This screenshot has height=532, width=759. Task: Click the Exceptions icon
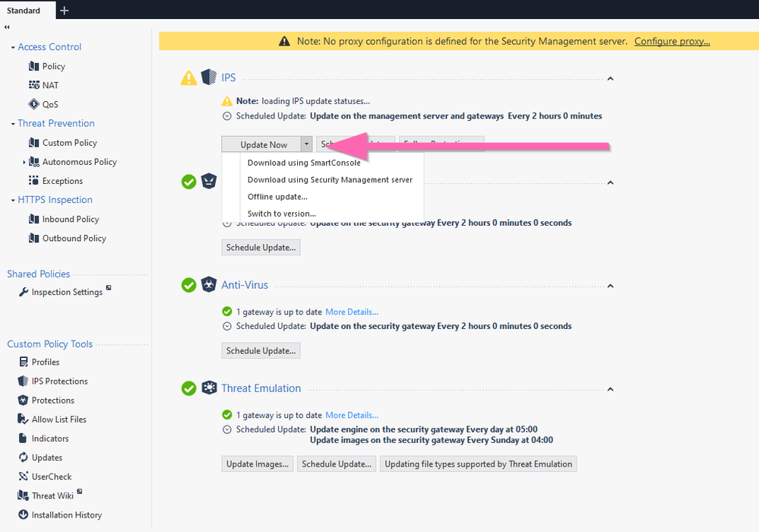(34, 181)
